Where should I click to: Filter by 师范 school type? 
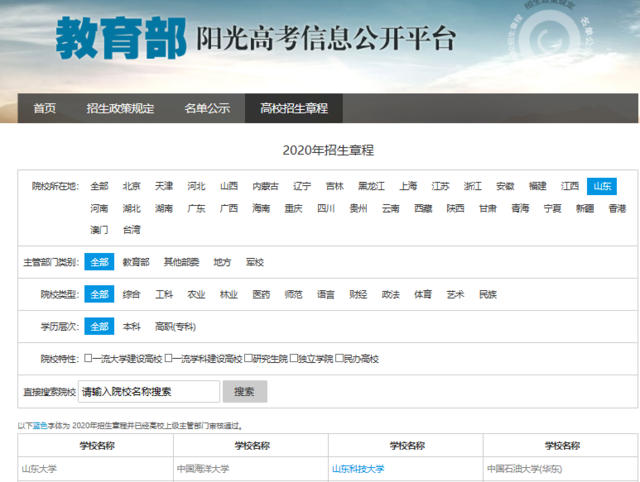point(293,294)
